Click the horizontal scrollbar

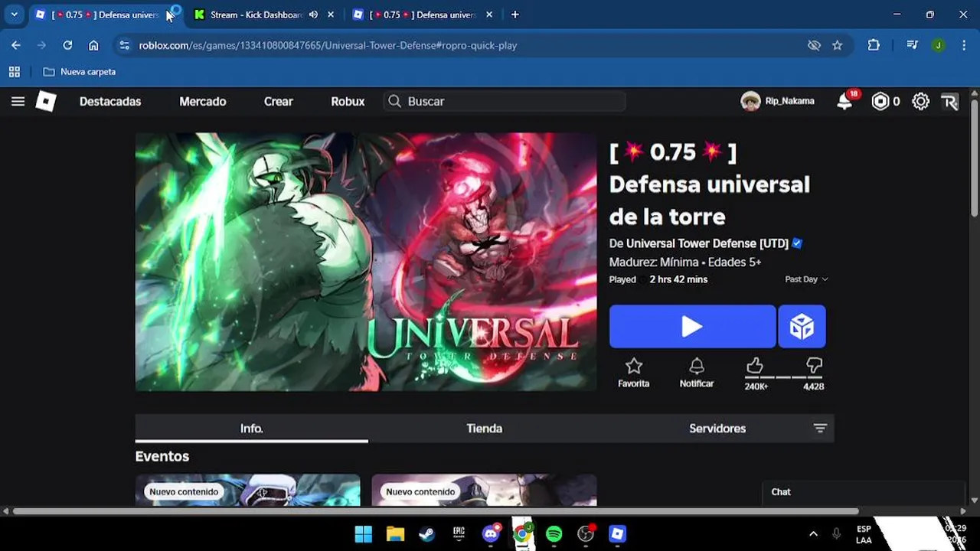point(435,511)
